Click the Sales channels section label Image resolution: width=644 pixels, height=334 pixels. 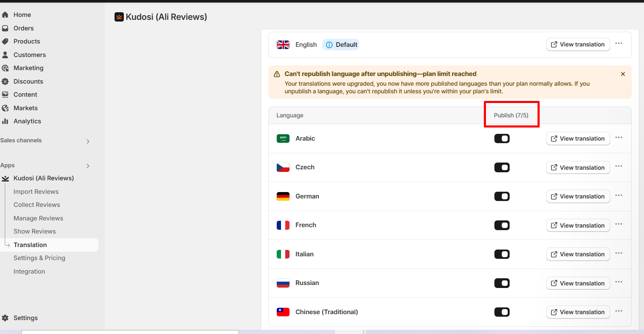[x=21, y=141]
